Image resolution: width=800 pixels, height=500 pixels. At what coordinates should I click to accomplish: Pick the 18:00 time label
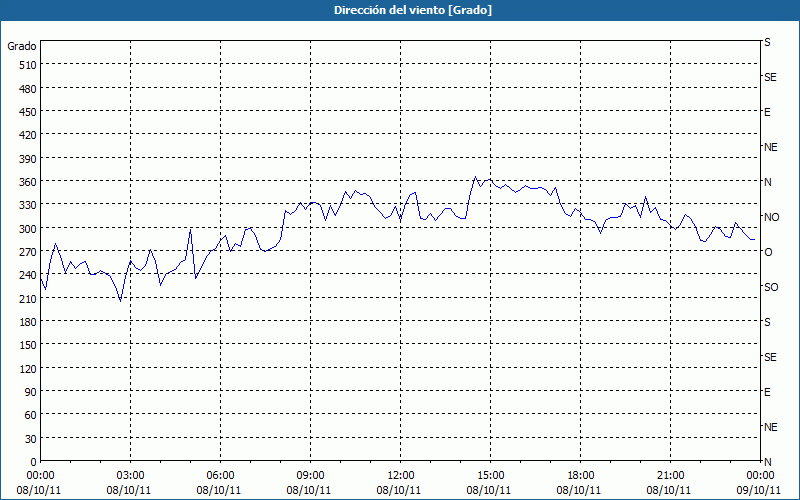[x=580, y=476]
